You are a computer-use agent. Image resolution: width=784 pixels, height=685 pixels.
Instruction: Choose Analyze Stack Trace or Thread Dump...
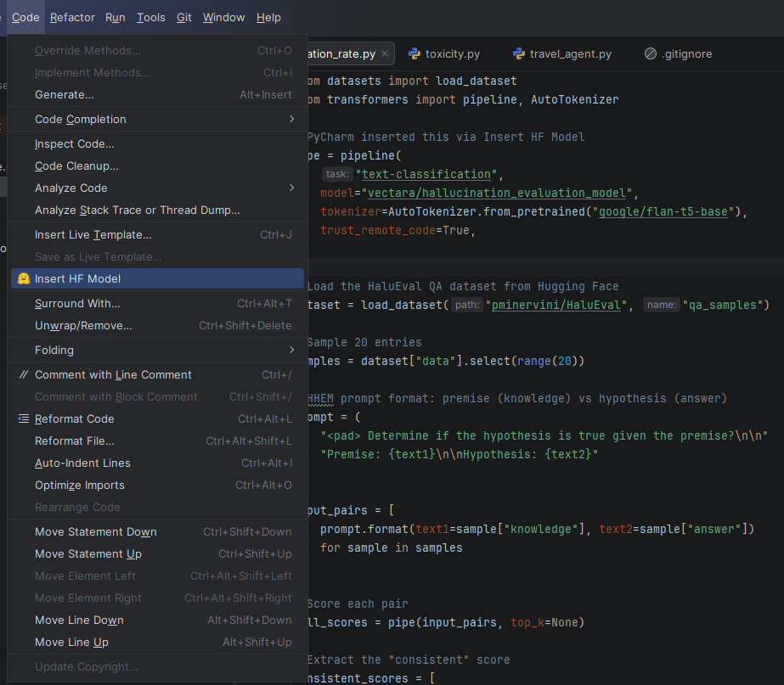(x=157, y=210)
